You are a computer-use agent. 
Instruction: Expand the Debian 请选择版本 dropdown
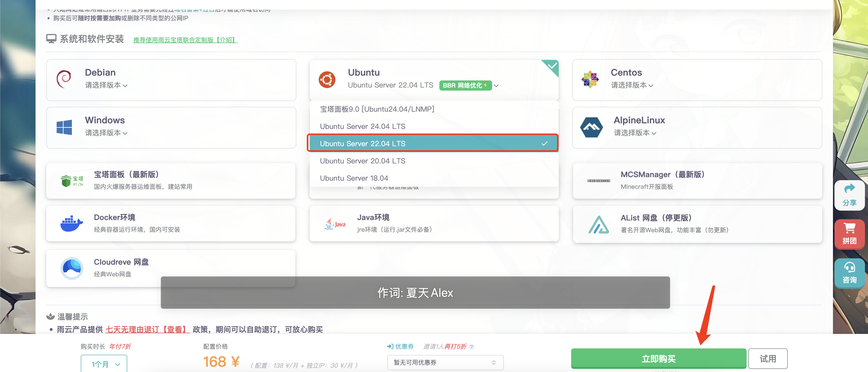point(106,86)
